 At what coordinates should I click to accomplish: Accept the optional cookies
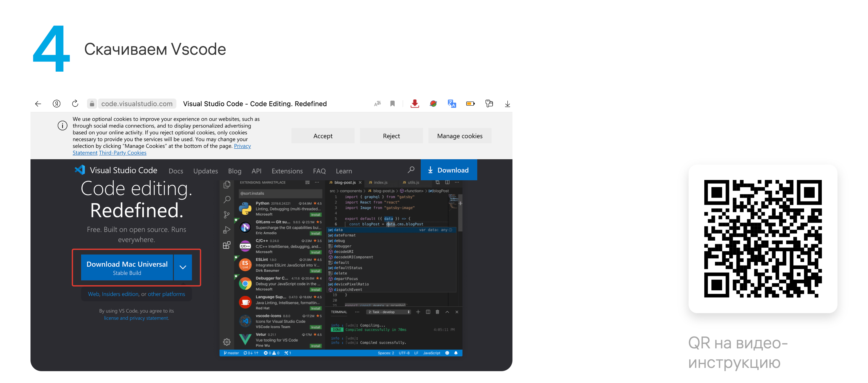[x=323, y=136]
